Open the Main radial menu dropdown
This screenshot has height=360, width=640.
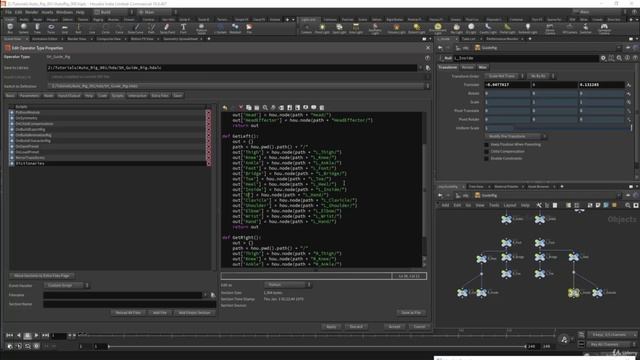click(157, 12)
